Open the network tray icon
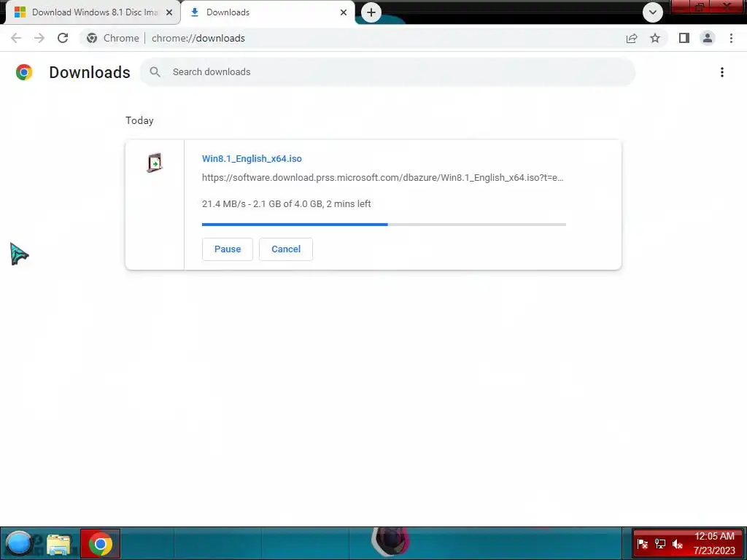Viewport: 747px width, 560px height. [659, 543]
